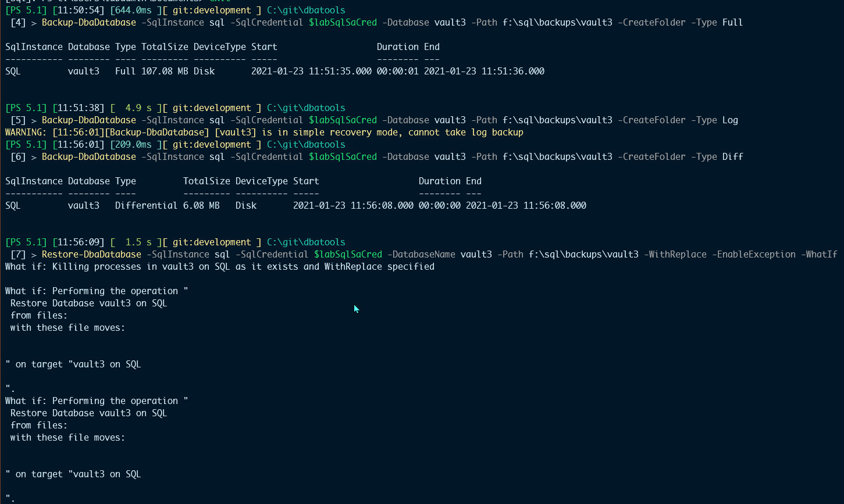Select the vault3 database name in command [6]
This screenshot has height=504, width=844.
click(x=450, y=156)
